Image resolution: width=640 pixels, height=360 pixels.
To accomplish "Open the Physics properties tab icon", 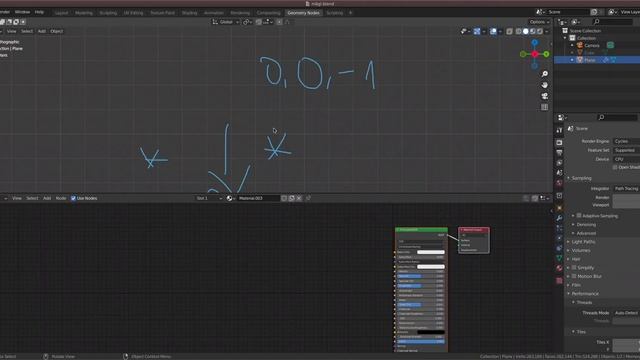I will pyautogui.click(x=559, y=238).
